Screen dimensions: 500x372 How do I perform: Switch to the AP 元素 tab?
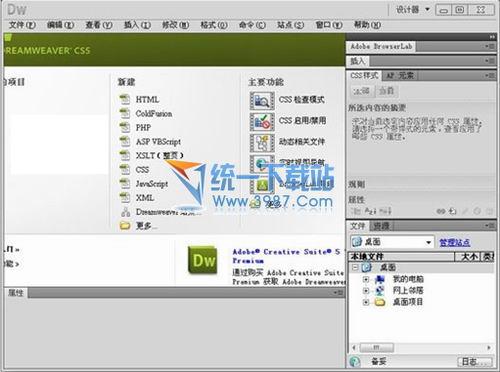[399, 76]
